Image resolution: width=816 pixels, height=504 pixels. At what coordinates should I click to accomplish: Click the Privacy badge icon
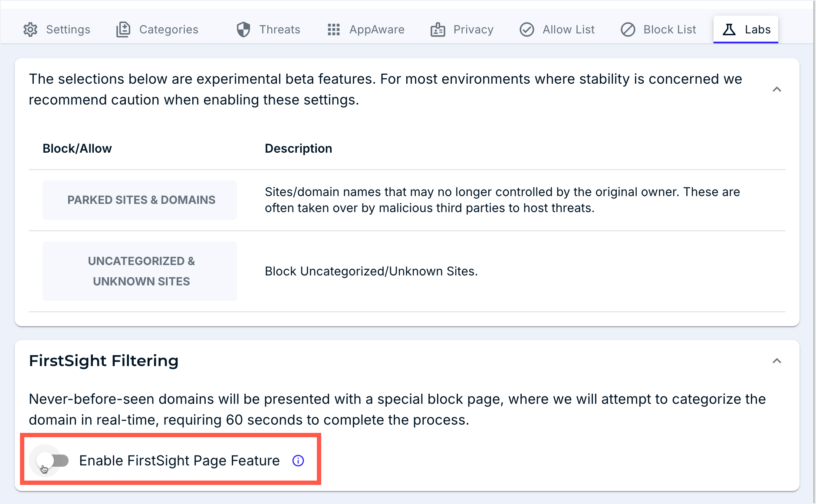(x=438, y=29)
